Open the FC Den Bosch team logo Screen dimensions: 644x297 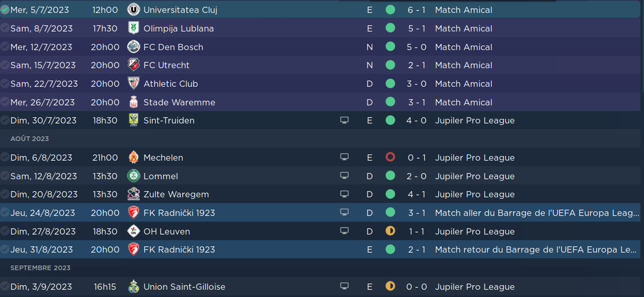[134, 47]
